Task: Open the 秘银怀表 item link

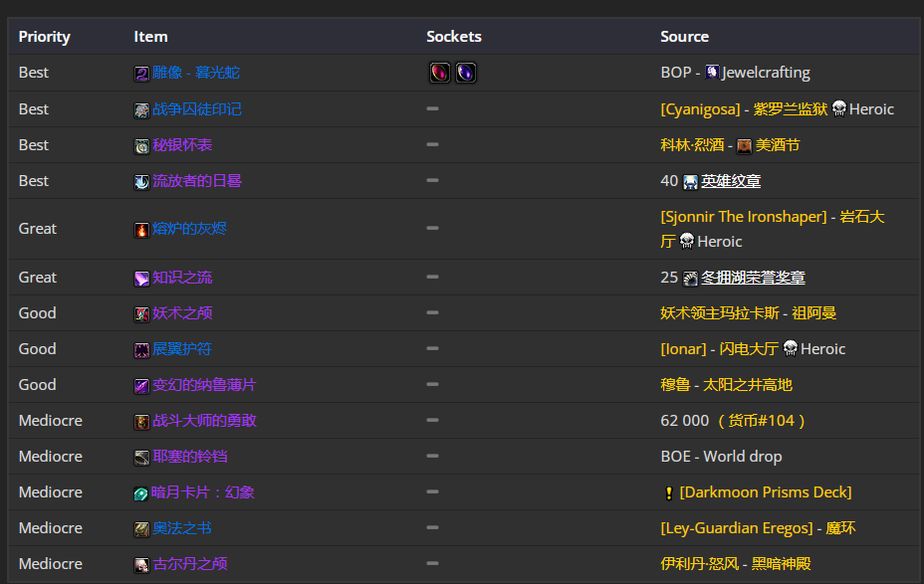Action: (x=182, y=145)
